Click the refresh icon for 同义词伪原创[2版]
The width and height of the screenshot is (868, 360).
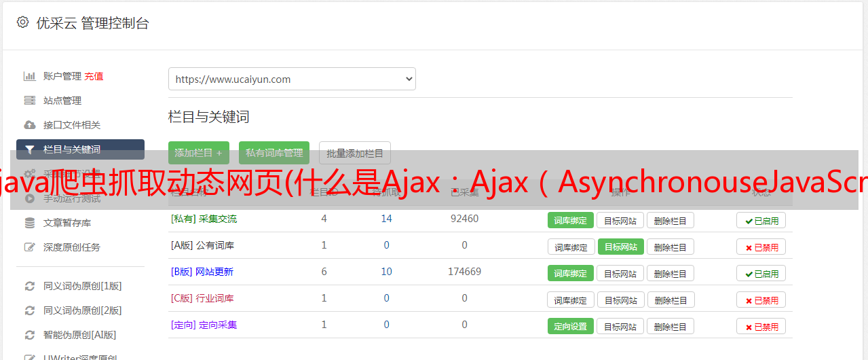[29, 310]
